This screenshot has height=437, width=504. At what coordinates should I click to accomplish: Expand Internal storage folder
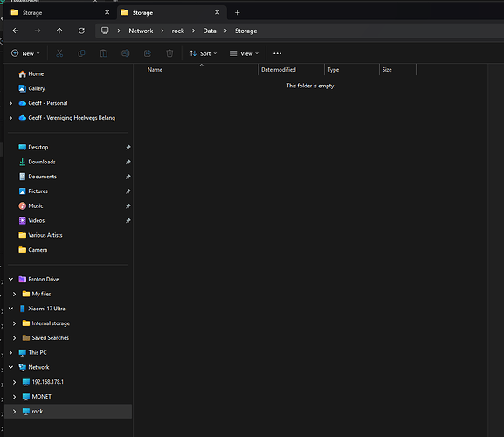tap(14, 323)
